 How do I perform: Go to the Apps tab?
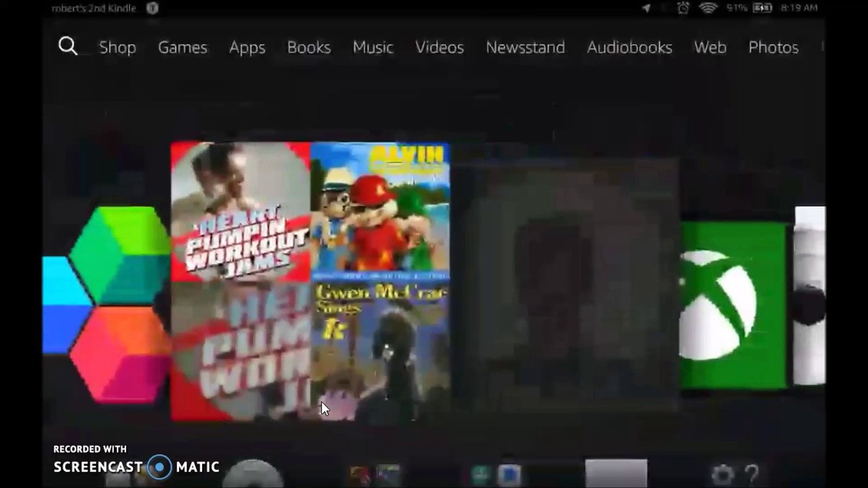click(x=247, y=47)
